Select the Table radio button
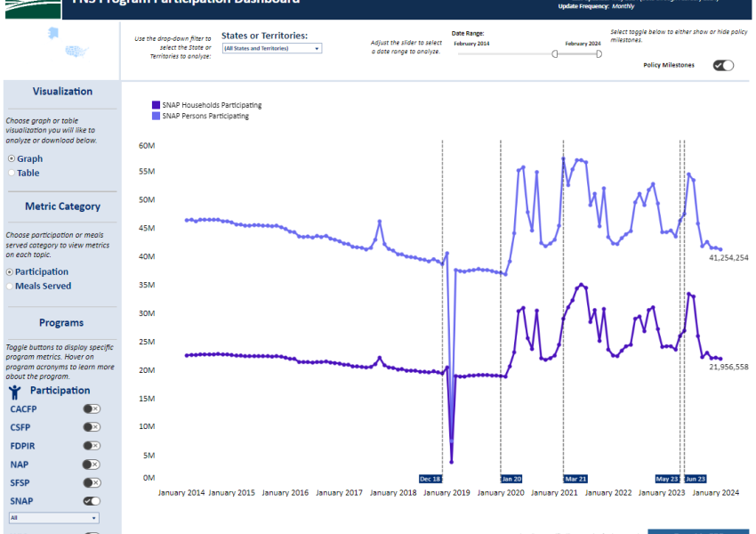 pyautogui.click(x=12, y=173)
